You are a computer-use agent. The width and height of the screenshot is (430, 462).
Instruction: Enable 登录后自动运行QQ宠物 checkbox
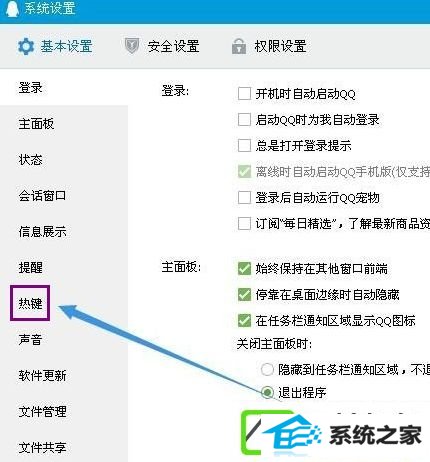[x=244, y=198]
